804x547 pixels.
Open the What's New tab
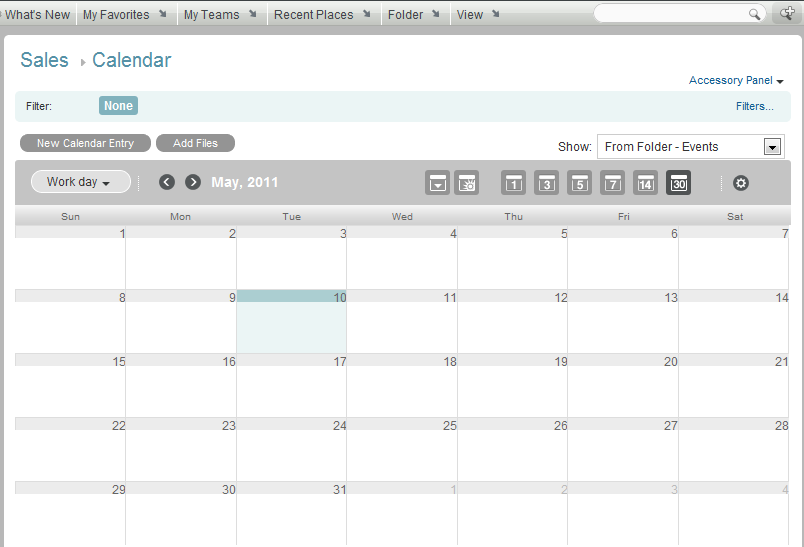[37, 15]
